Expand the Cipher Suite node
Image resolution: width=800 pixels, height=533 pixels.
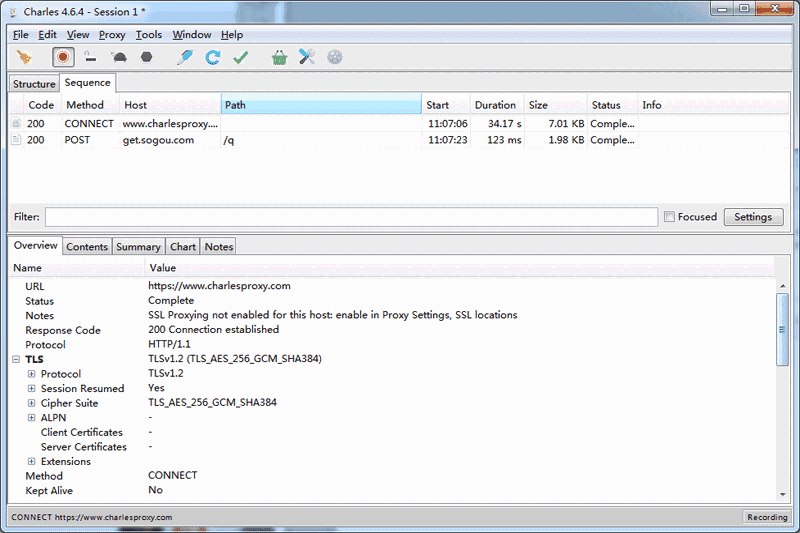pyautogui.click(x=32, y=403)
